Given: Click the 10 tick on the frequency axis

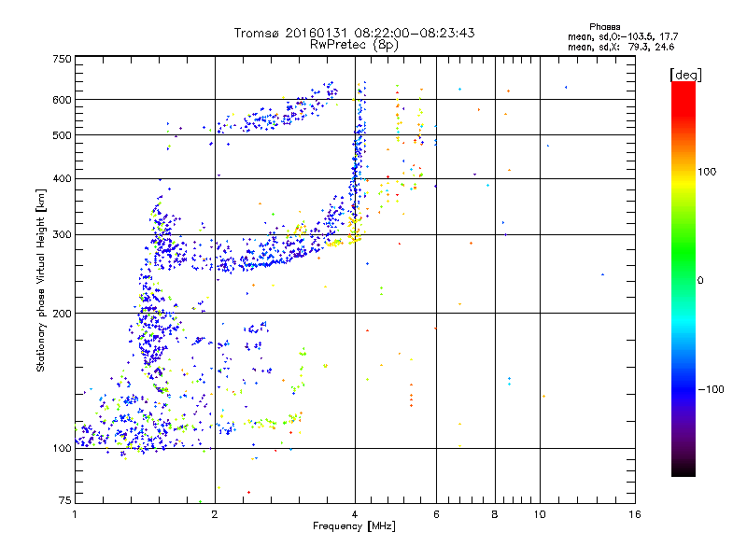Looking at the screenshot, I should 540,514.
